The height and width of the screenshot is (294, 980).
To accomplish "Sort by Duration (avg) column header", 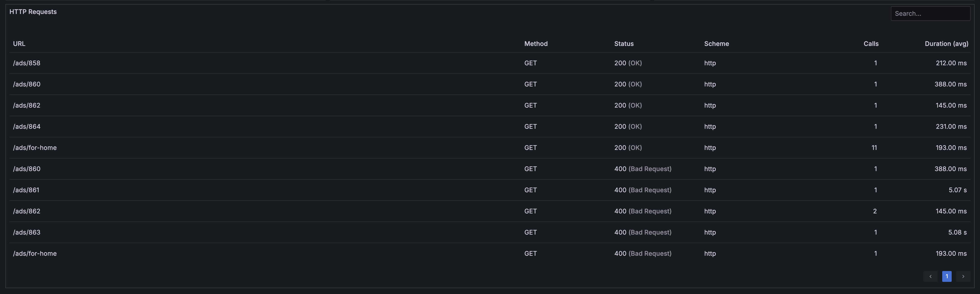I will 946,44.
